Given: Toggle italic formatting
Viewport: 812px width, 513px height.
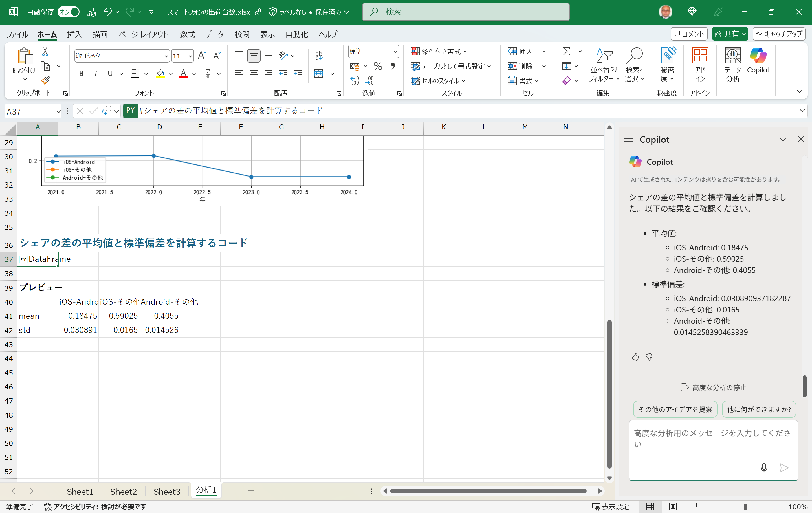Looking at the screenshot, I should pyautogui.click(x=96, y=74).
